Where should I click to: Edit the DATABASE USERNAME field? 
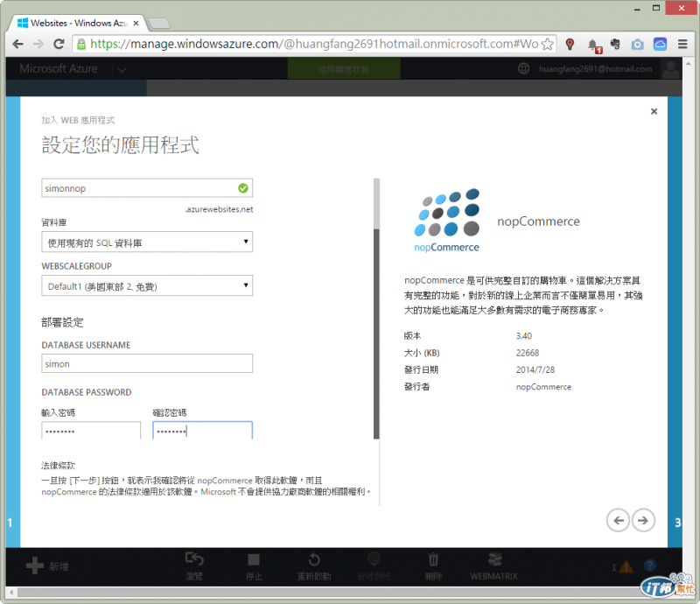pos(147,363)
